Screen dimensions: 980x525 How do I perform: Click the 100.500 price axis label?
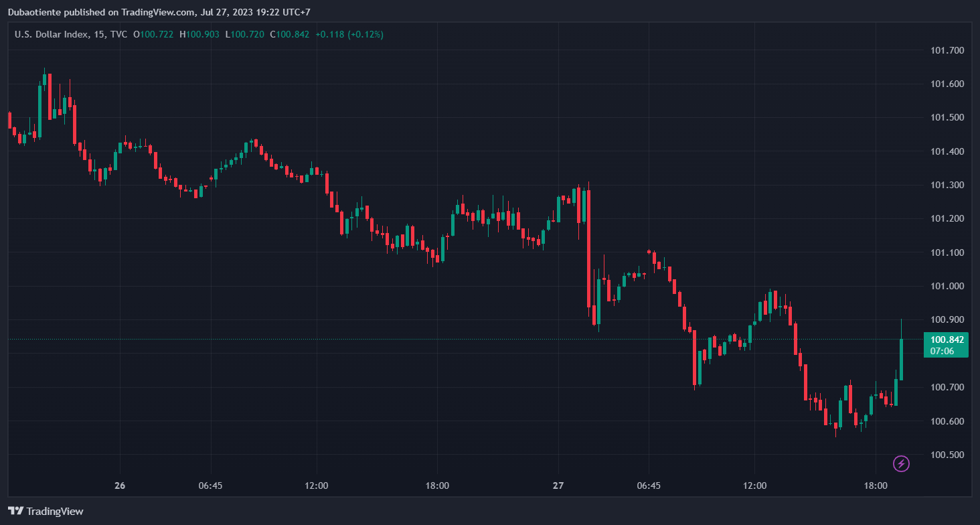[947, 455]
